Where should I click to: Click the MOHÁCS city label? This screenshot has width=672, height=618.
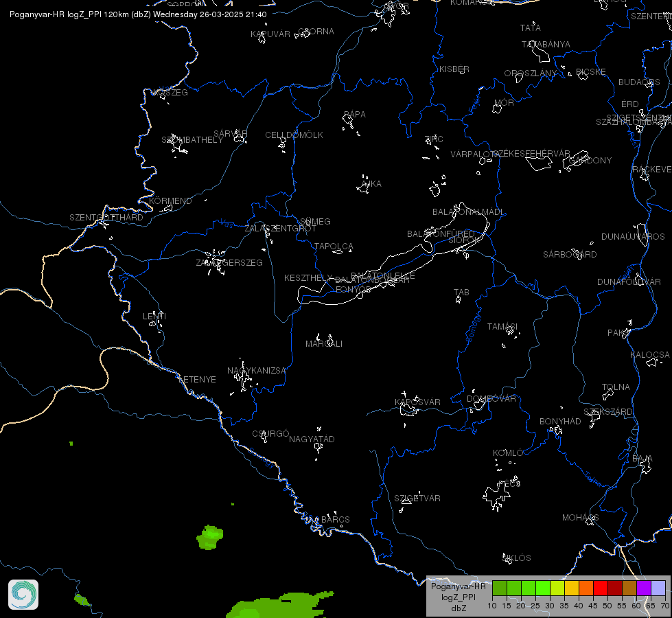(x=580, y=518)
